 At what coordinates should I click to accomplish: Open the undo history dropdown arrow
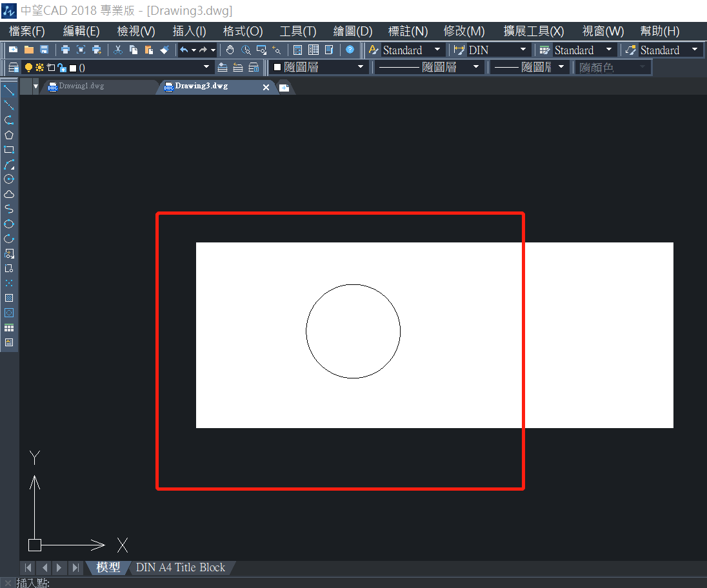(194, 50)
